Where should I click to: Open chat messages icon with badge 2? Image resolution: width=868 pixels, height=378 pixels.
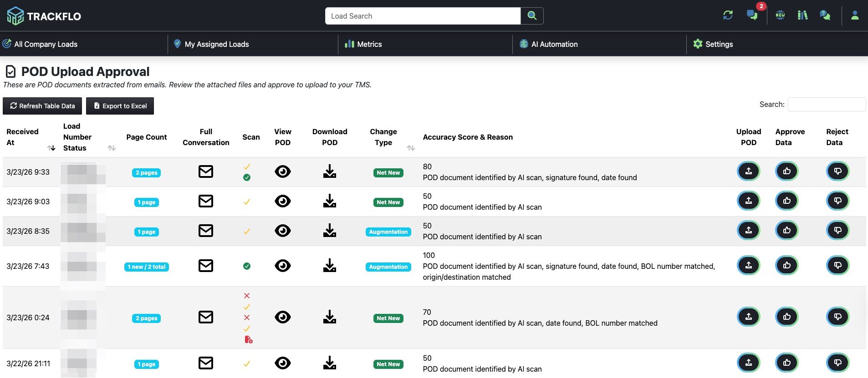(752, 15)
